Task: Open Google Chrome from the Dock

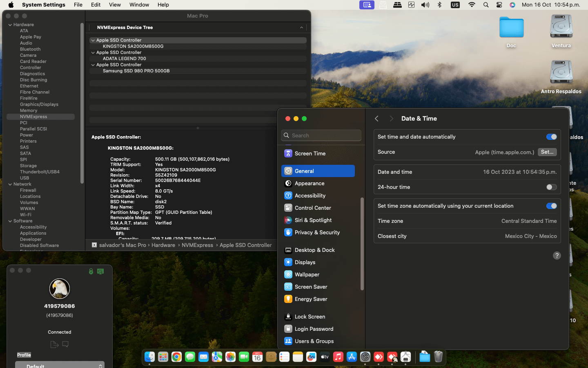Action: click(x=176, y=357)
